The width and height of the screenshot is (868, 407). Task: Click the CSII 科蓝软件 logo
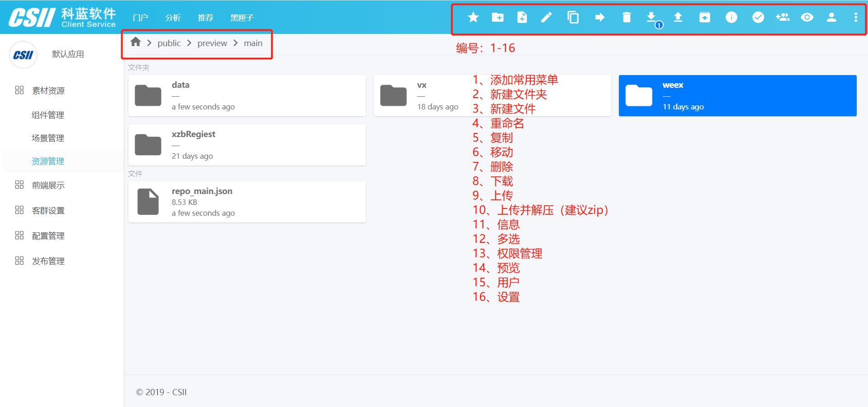62,18
